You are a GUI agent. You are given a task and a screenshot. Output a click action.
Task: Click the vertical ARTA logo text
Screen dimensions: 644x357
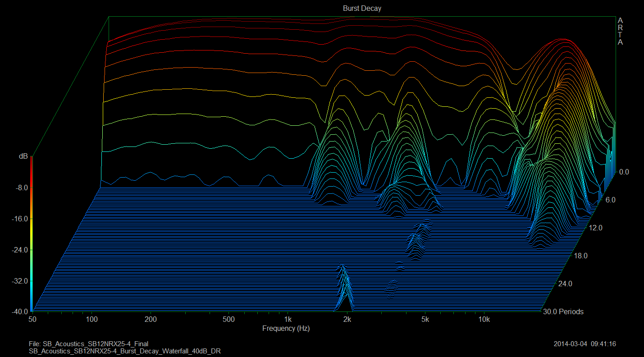pyautogui.click(x=620, y=32)
